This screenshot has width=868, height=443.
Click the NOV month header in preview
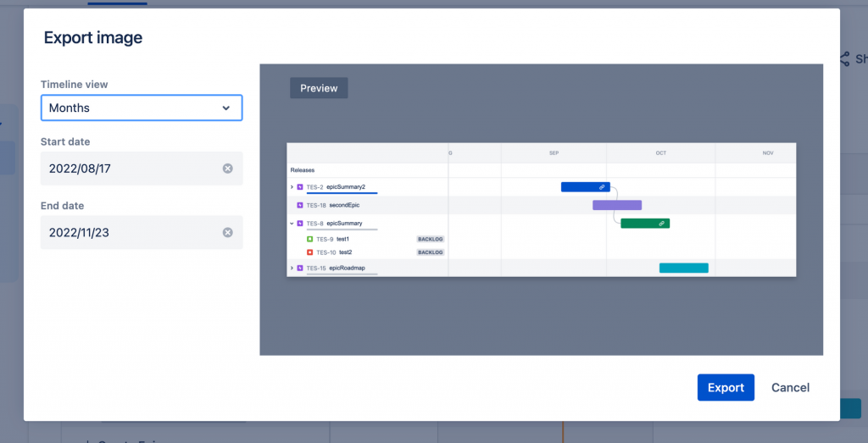point(768,153)
